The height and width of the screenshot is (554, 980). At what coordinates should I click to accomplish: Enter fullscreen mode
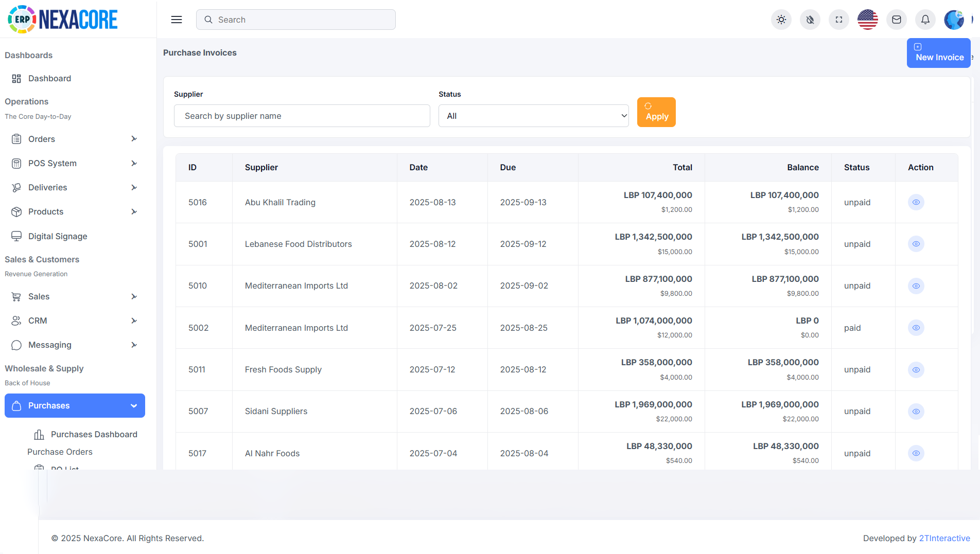point(838,19)
